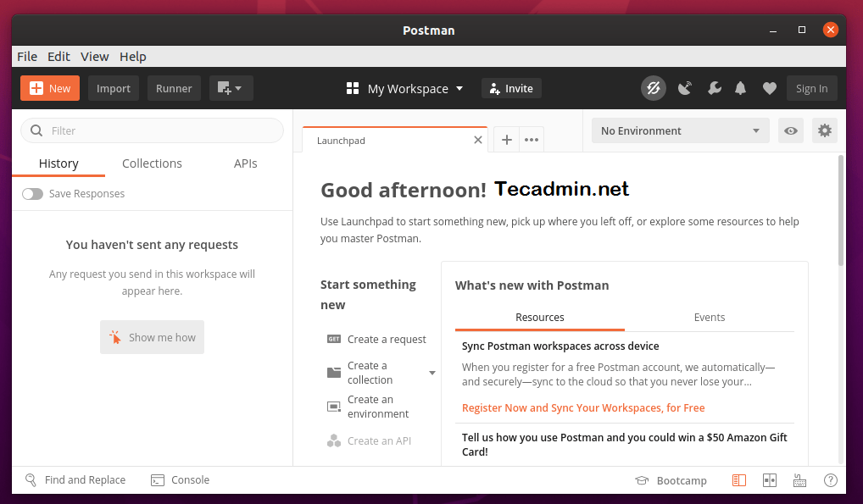This screenshot has height=504, width=863.
Task: Click the environment quick look eye icon
Action: click(791, 130)
